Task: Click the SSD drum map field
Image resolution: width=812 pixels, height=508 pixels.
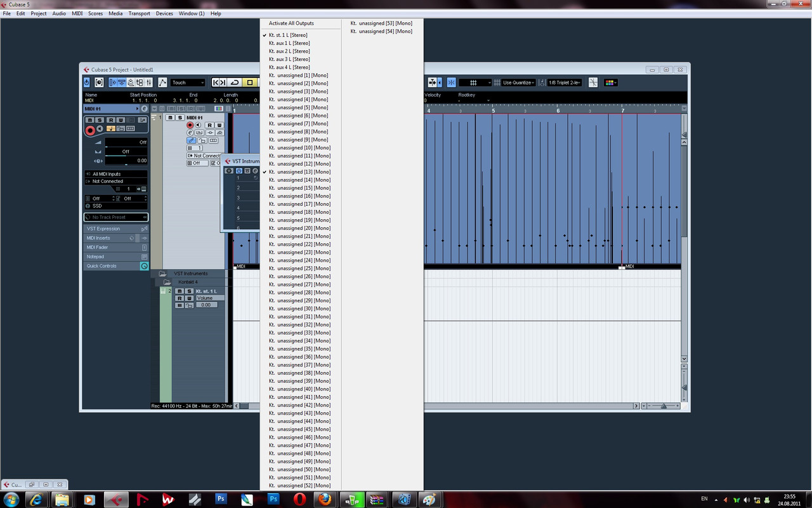Action: (x=116, y=206)
